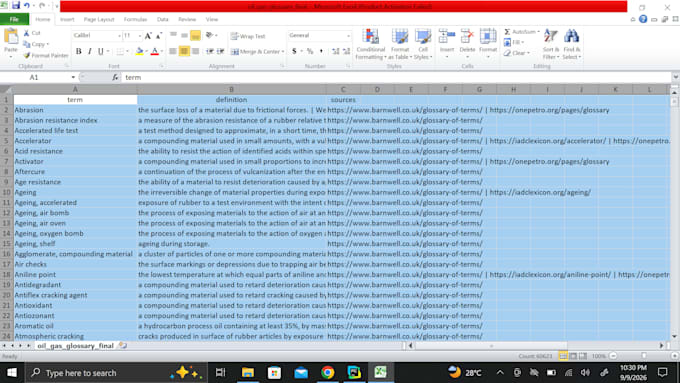This screenshot has width=680, height=383.
Task: Click the Windows taskbar search box
Action: [x=115, y=373]
